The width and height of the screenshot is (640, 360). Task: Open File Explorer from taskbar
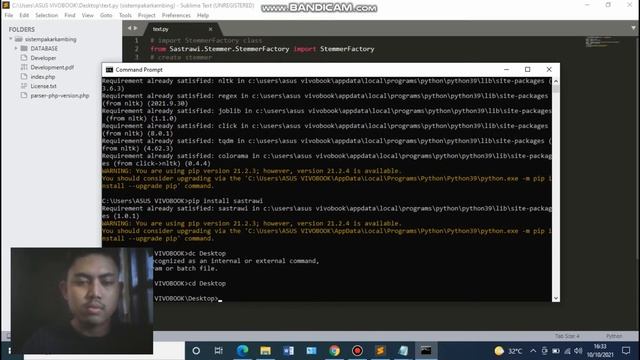pyautogui.click(x=265, y=351)
